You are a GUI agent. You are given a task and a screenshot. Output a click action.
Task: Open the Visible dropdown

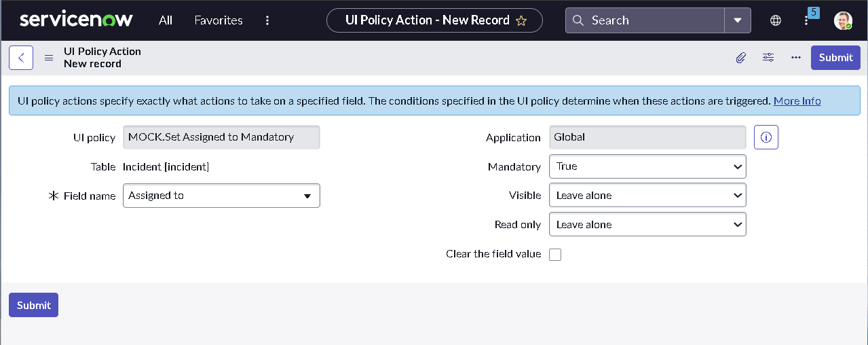tap(647, 196)
